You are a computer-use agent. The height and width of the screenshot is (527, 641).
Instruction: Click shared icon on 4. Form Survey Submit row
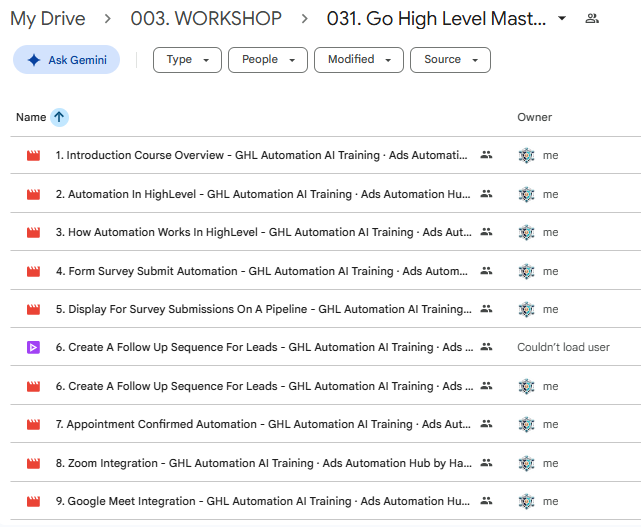[486, 271]
